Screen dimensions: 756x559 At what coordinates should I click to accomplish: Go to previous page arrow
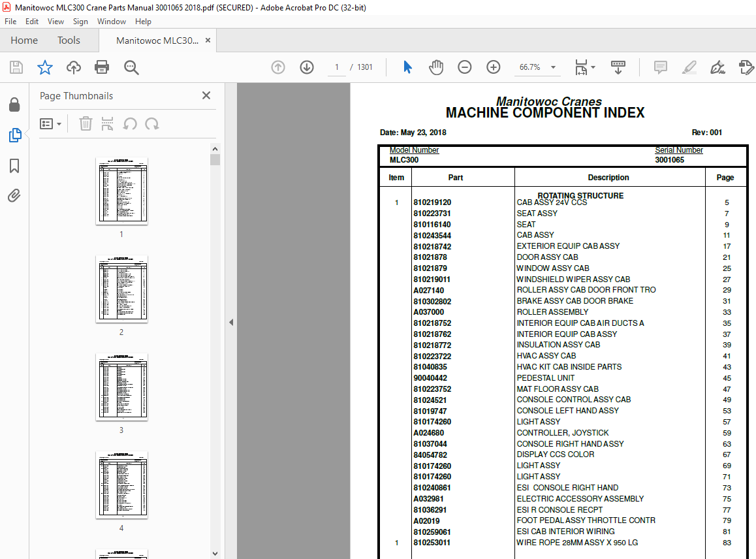pyautogui.click(x=278, y=67)
